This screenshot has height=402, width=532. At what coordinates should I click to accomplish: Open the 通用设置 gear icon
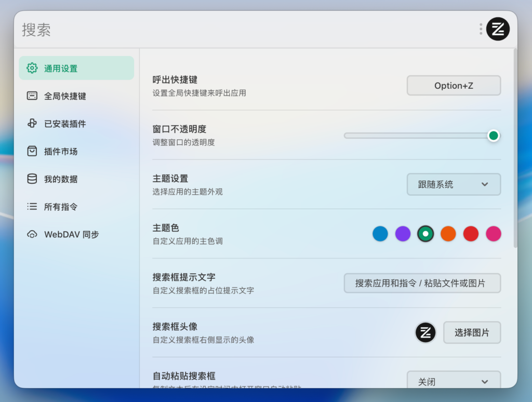pyautogui.click(x=32, y=68)
